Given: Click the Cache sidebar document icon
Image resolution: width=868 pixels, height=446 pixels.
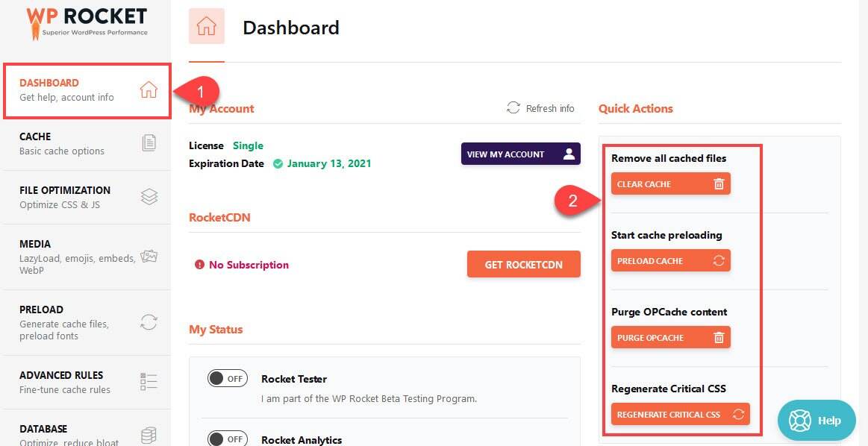Looking at the screenshot, I should [149, 143].
